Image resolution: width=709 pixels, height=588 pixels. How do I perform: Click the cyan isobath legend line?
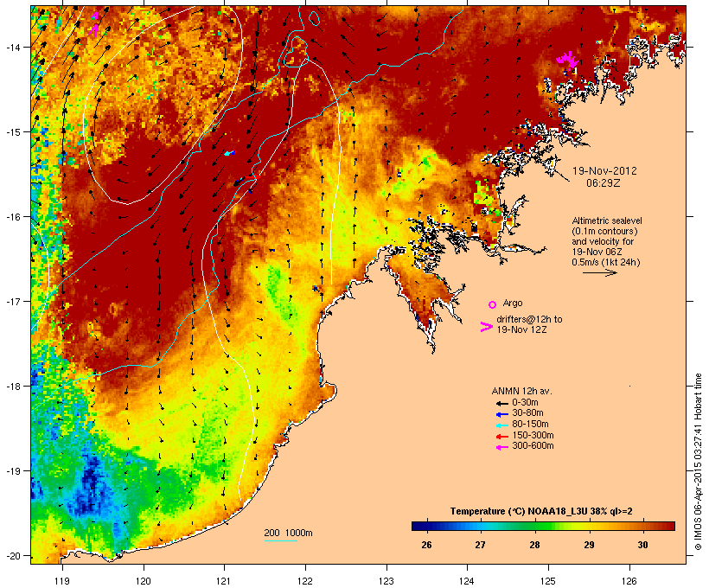point(280,540)
